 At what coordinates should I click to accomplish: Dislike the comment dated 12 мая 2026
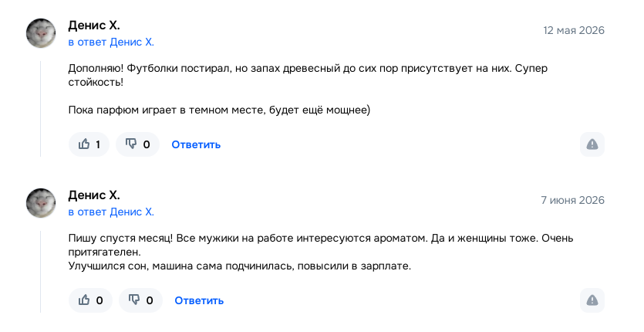pyautogui.click(x=137, y=144)
